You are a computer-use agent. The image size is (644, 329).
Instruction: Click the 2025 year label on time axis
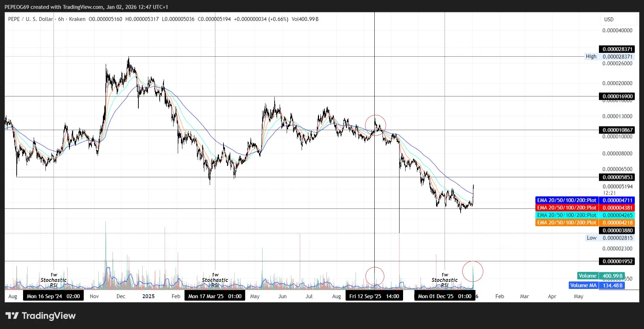click(148, 296)
